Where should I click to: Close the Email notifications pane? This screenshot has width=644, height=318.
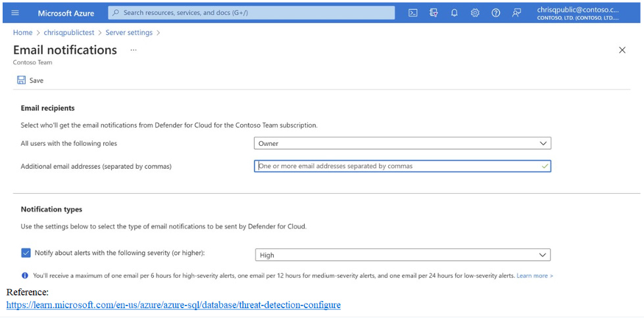(x=622, y=50)
